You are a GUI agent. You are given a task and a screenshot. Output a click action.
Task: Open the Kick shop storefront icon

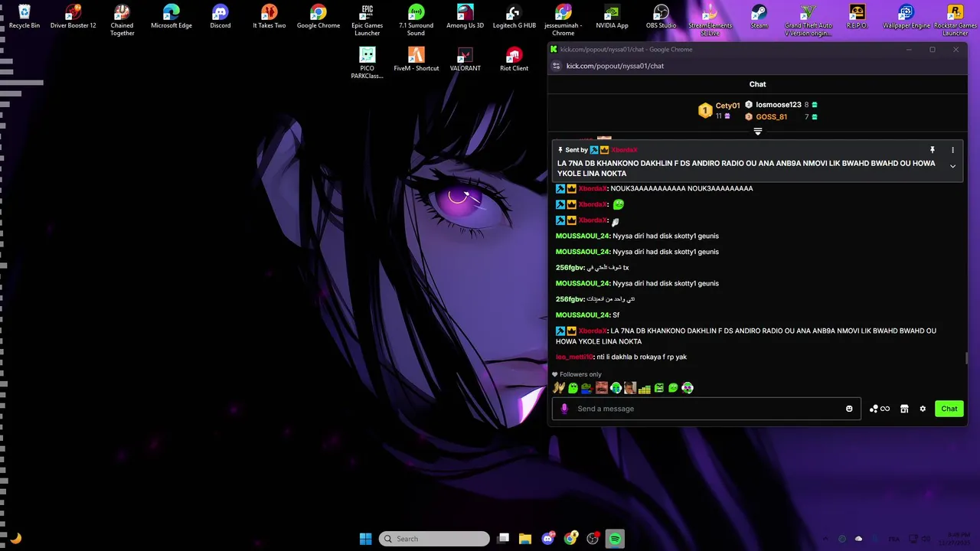coord(904,409)
